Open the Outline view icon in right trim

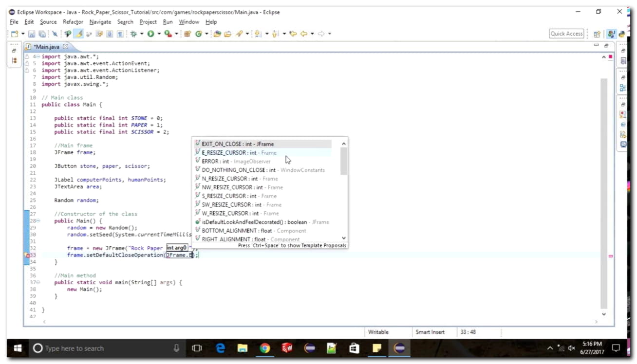tap(623, 88)
